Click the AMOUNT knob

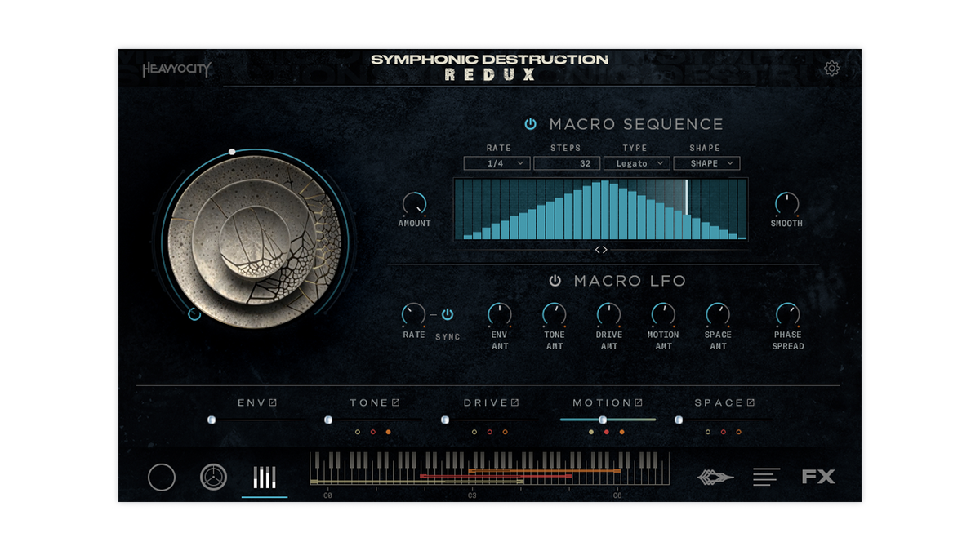(414, 204)
